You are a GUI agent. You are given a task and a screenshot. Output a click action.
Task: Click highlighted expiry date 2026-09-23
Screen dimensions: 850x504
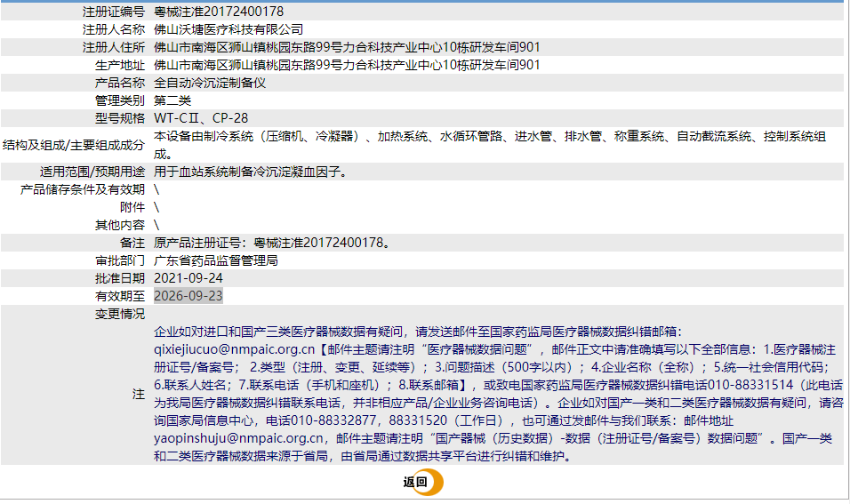[x=188, y=296]
